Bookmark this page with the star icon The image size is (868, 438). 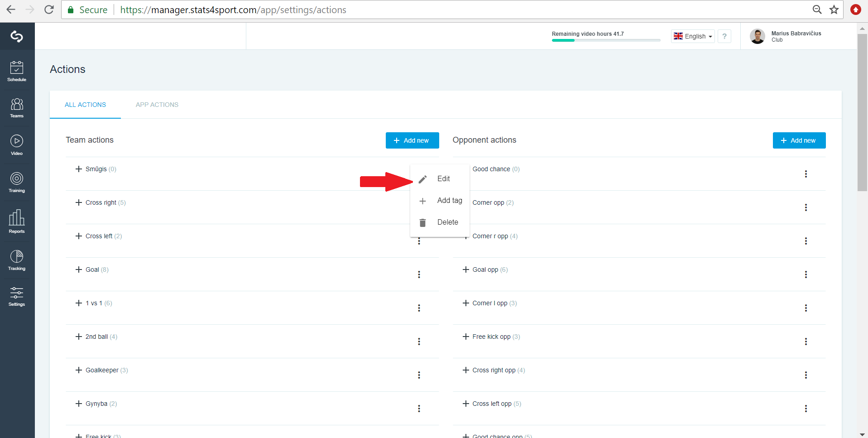(834, 10)
